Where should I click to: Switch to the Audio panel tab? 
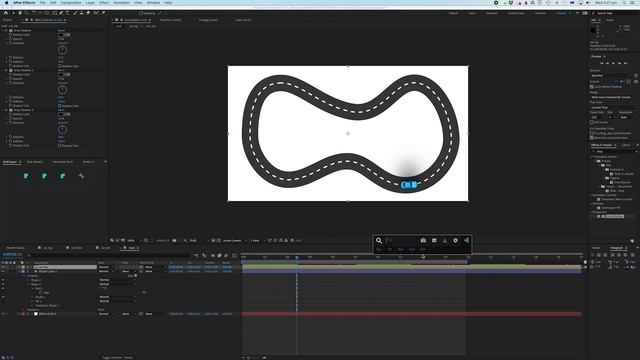[x=610, y=20]
